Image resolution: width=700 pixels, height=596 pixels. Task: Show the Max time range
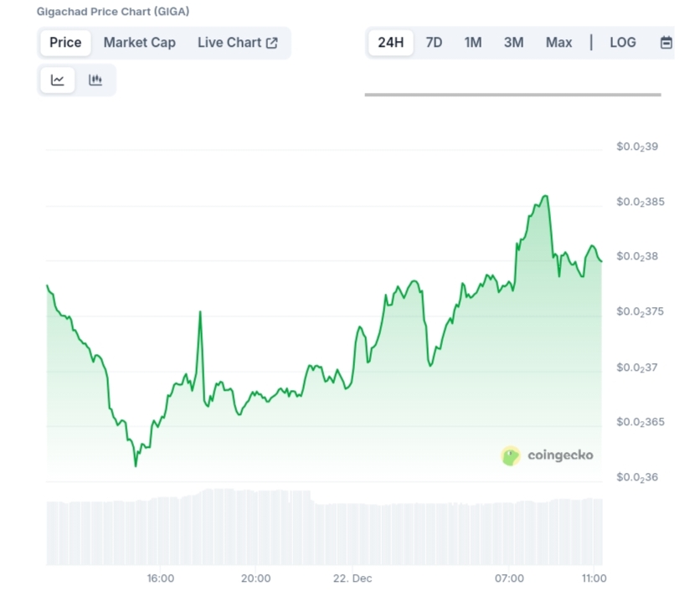(558, 43)
